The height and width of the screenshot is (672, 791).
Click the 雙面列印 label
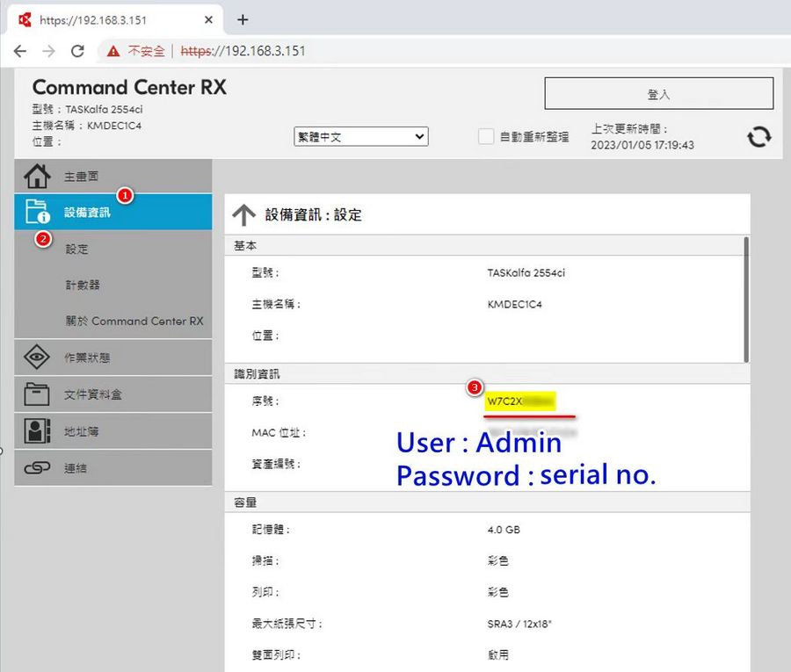point(277,654)
